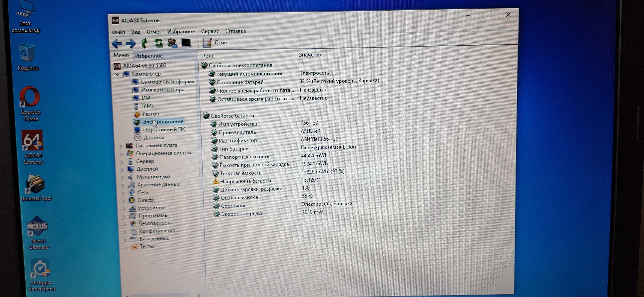Select AIDA64 v6.30.5500 root node
The width and height of the screenshot is (644, 297).
click(x=140, y=66)
